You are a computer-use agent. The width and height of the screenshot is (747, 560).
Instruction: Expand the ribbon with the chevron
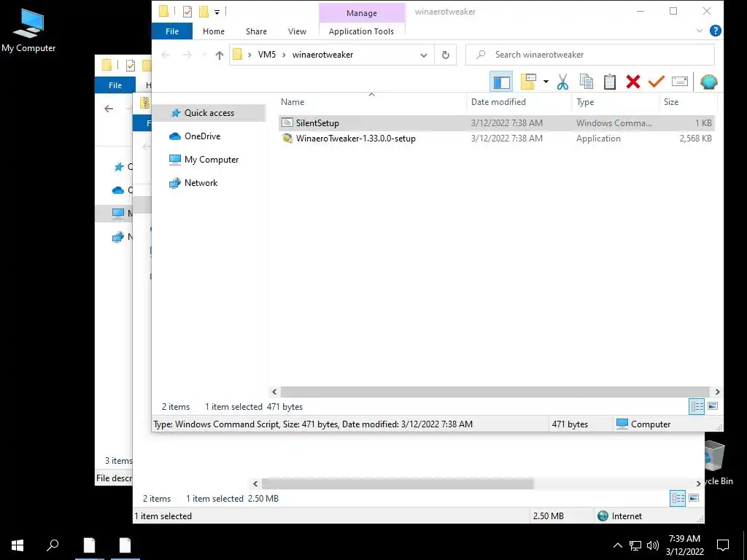click(x=700, y=31)
